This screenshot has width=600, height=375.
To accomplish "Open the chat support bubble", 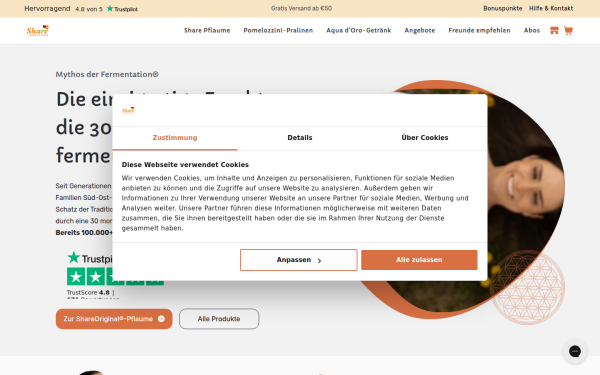I will click(574, 351).
